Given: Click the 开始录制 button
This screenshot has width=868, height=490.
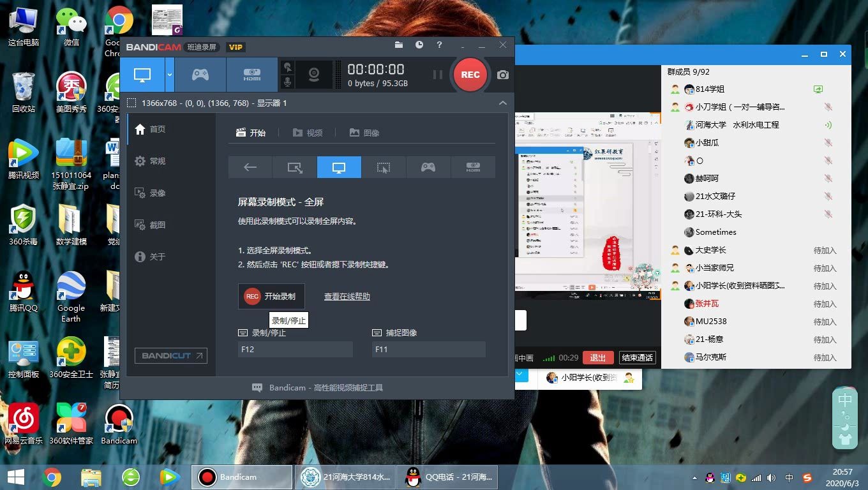Looking at the screenshot, I should 271,296.
